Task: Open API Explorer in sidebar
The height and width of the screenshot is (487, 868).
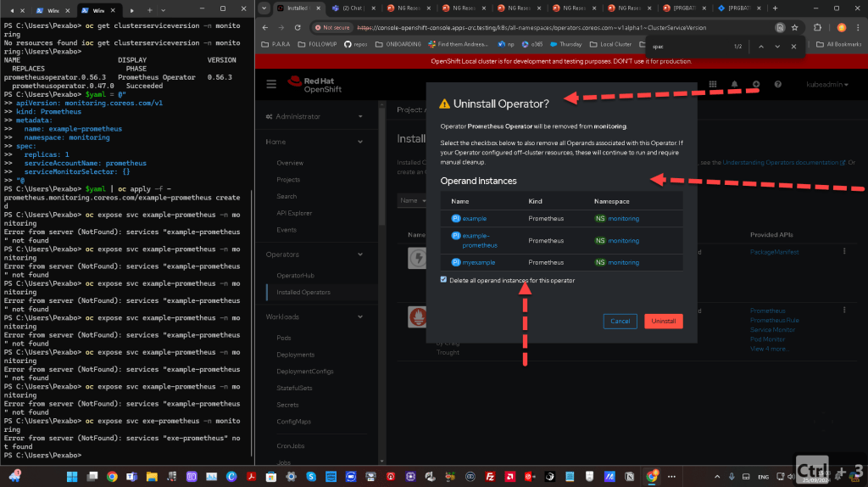Action: click(x=294, y=213)
